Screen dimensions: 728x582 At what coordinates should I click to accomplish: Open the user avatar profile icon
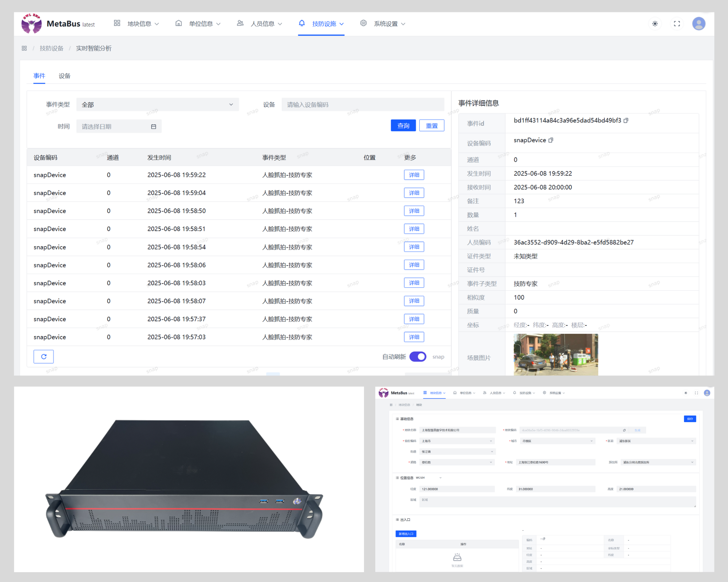coord(699,24)
